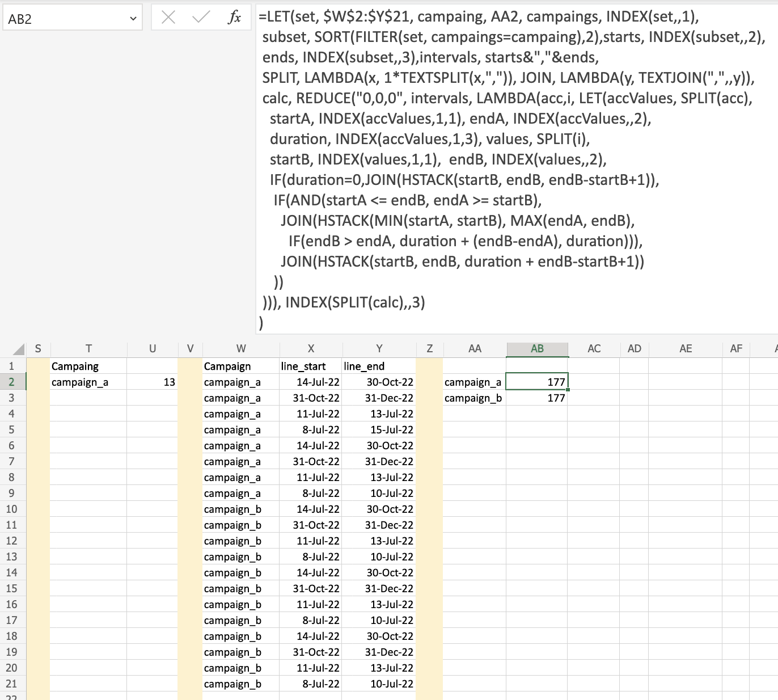Click cell T2 containing campaign_a
This screenshot has width=778, height=700.
[x=88, y=382]
